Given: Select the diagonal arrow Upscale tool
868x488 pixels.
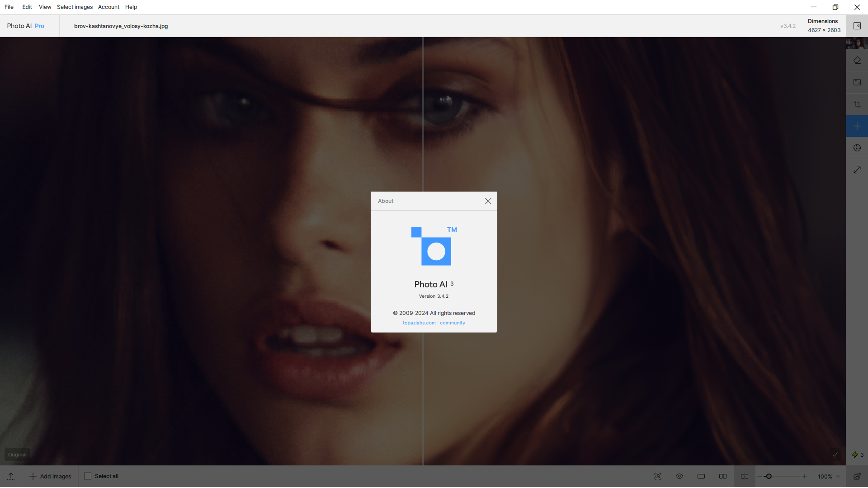Looking at the screenshot, I should click(x=857, y=170).
